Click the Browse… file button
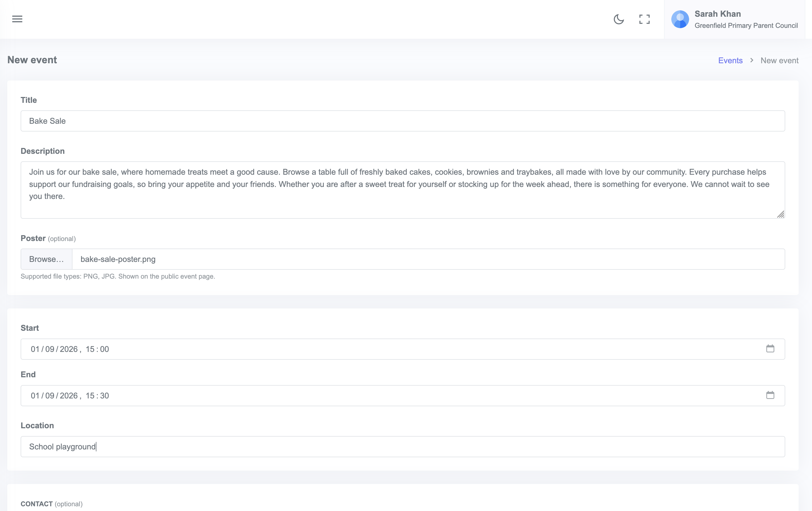 47,259
